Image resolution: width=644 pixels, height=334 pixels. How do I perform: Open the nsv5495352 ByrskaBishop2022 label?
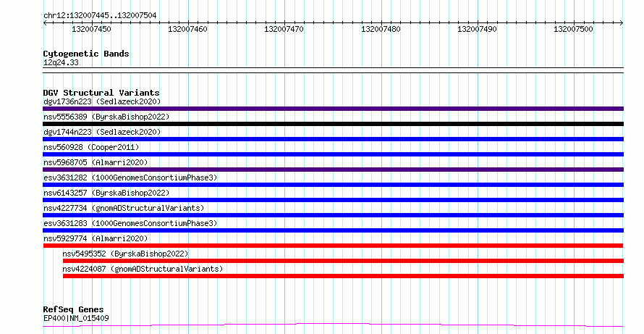(126, 254)
